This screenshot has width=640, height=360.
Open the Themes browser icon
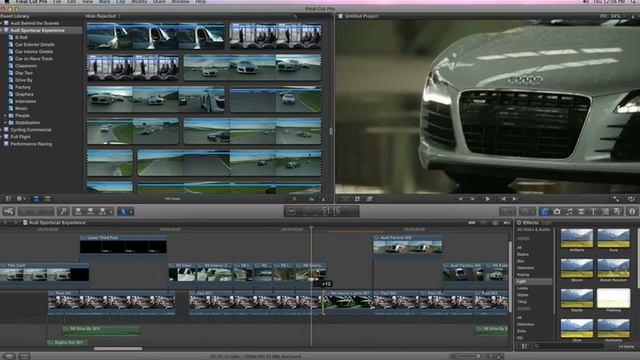617,211
